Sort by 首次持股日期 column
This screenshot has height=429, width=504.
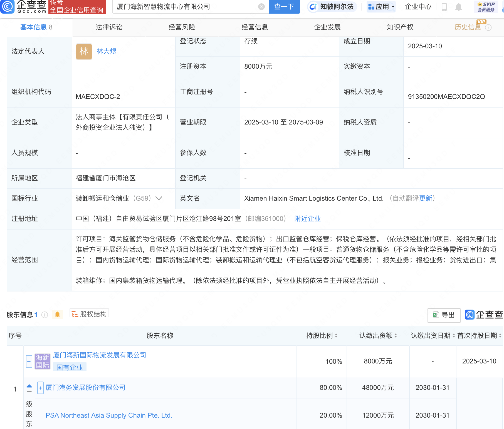[500, 336]
